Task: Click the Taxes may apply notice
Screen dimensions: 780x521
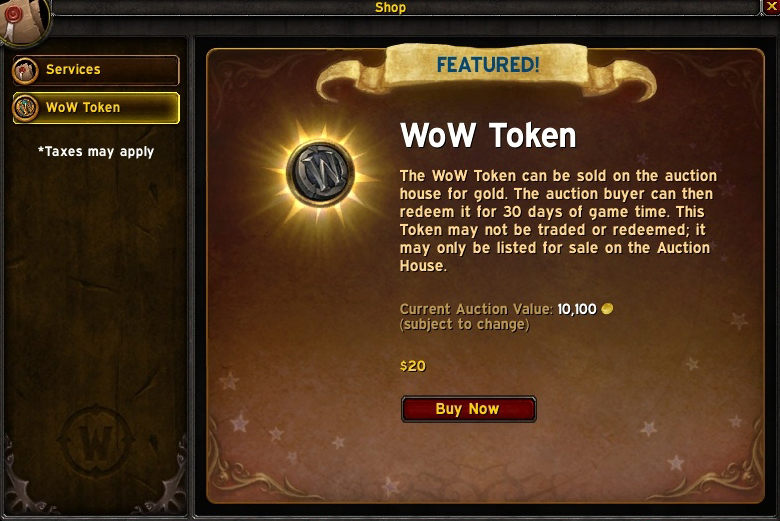Action: (x=96, y=151)
